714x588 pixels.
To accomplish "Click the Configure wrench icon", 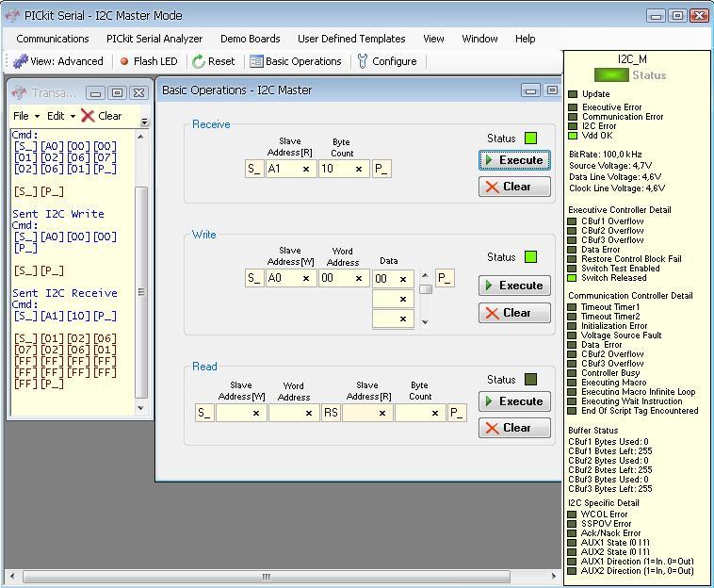I will coord(363,61).
